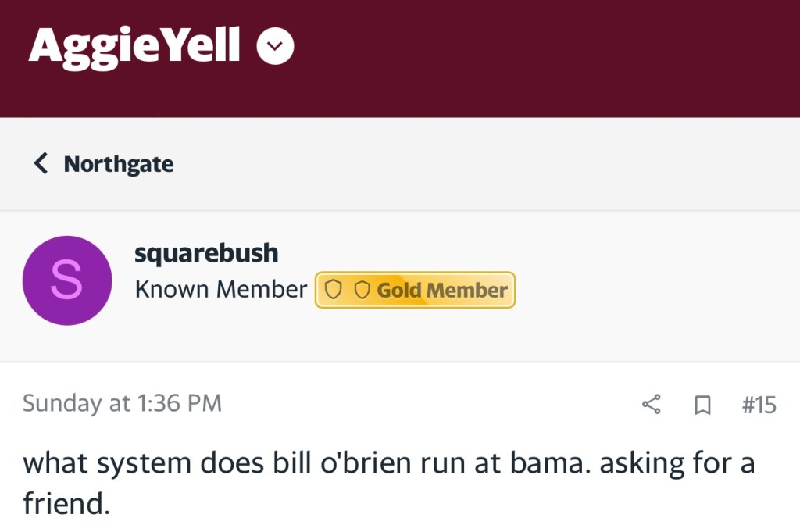
Task: Click empty area of the maroon header bar
Action: click(547, 59)
